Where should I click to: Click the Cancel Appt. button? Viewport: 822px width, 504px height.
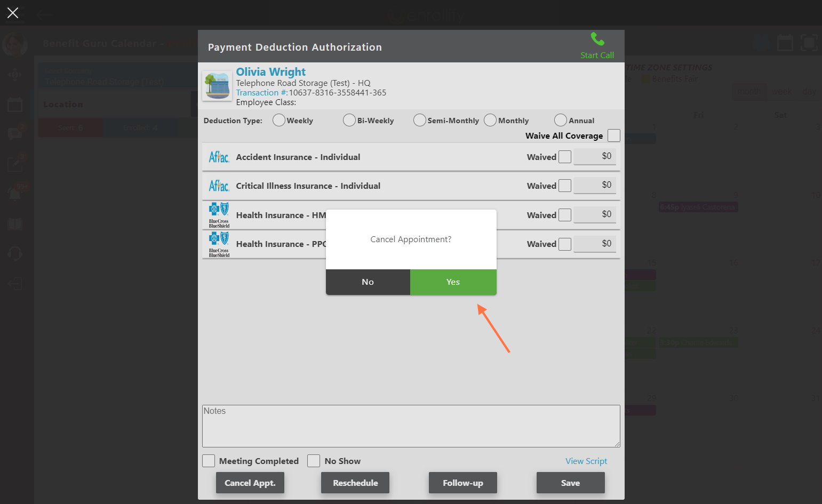pos(250,483)
